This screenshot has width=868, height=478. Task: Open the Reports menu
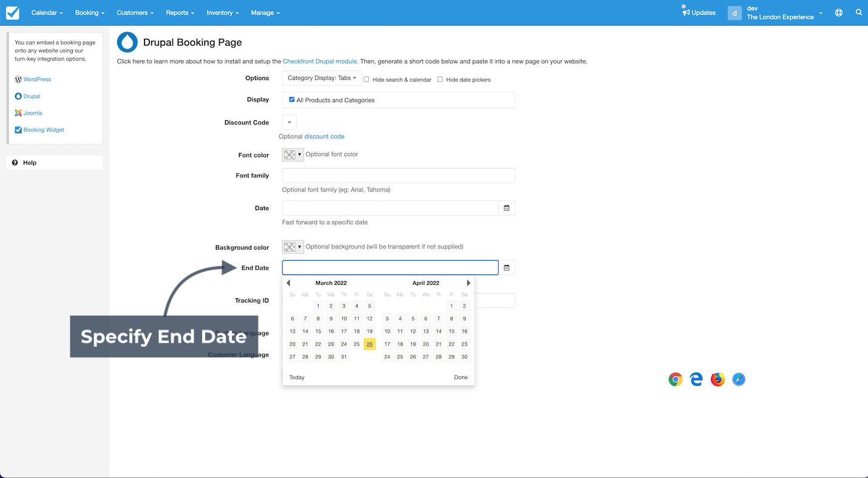click(180, 13)
